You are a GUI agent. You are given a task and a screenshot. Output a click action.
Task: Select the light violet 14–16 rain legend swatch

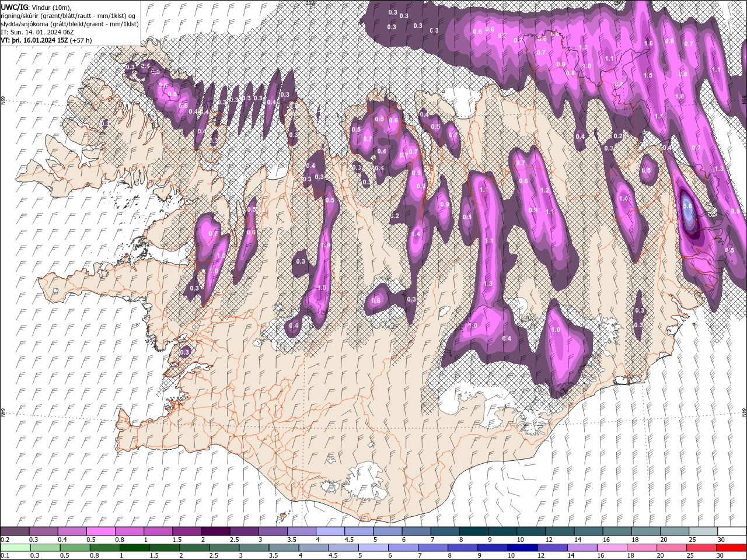(581, 548)
